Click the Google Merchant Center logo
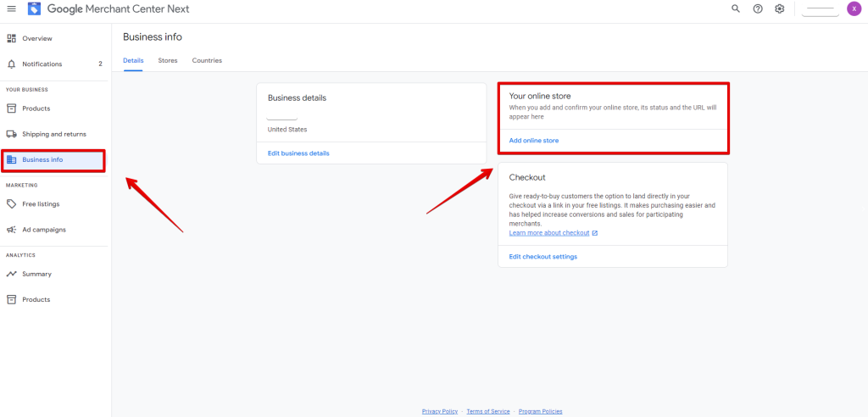The width and height of the screenshot is (868, 417). click(x=34, y=8)
